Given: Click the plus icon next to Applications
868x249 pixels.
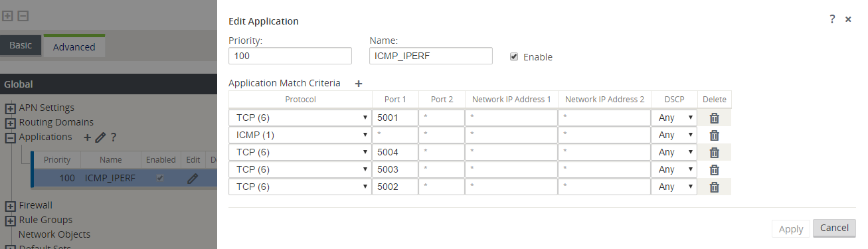Looking at the screenshot, I should coord(87,137).
